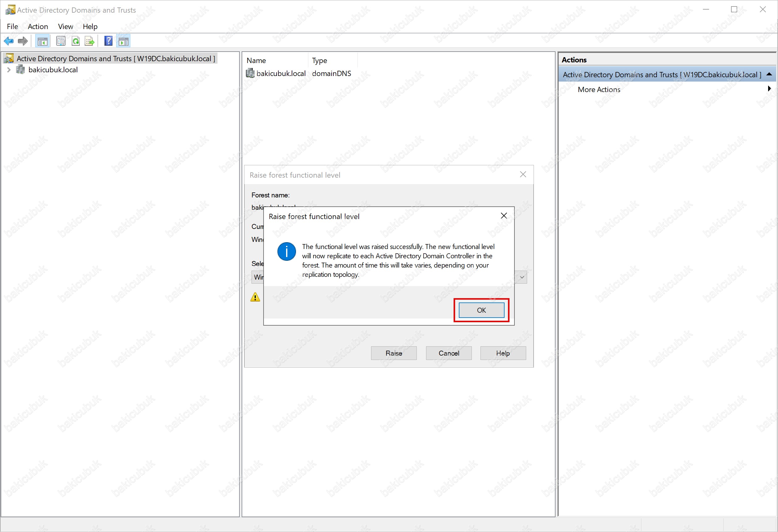778x532 pixels.
Task: Click OK in the success message box
Action: (481, 310)
